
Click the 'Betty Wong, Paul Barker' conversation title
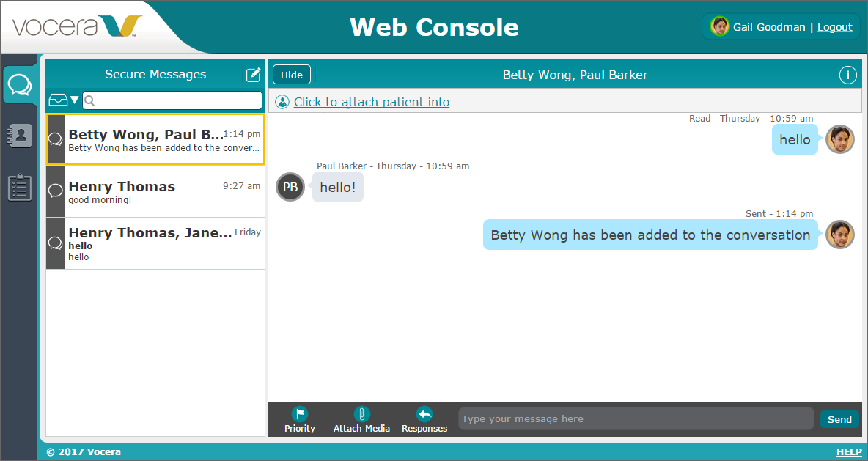point(575,75)
